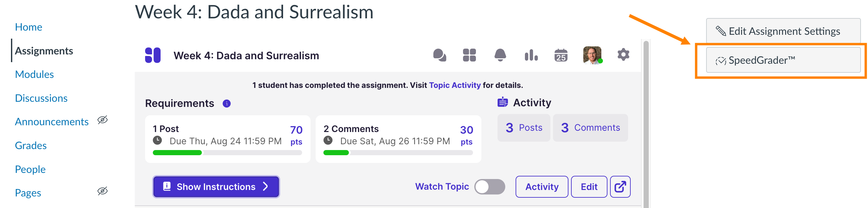Open the four-square grid view icon

pos(469,55)
